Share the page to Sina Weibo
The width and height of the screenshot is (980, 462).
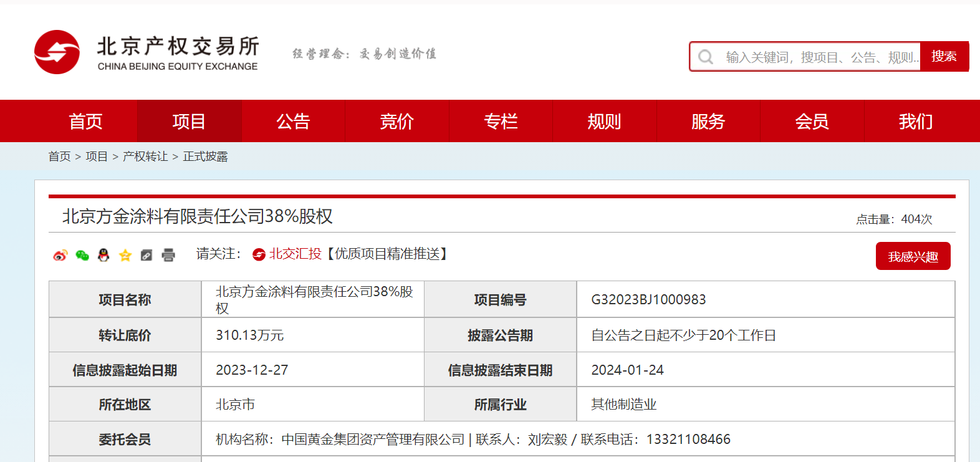coord(60,255)
